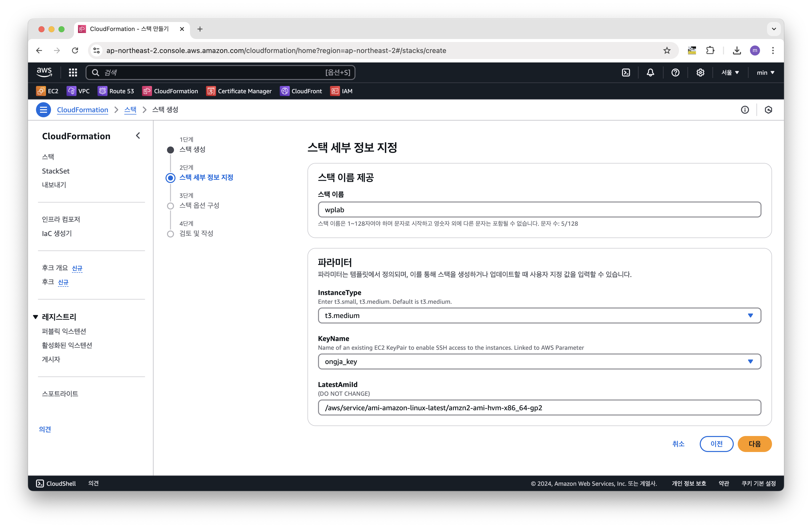Click the 스택 이름 input field
This screenshot has height=528, width=812.
click(x=539, y=210)
